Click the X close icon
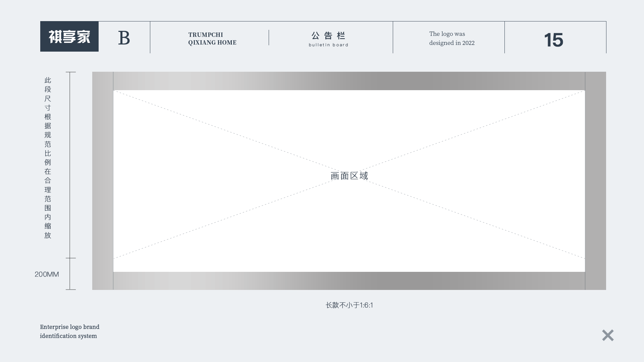 click(x=608, y=335)
